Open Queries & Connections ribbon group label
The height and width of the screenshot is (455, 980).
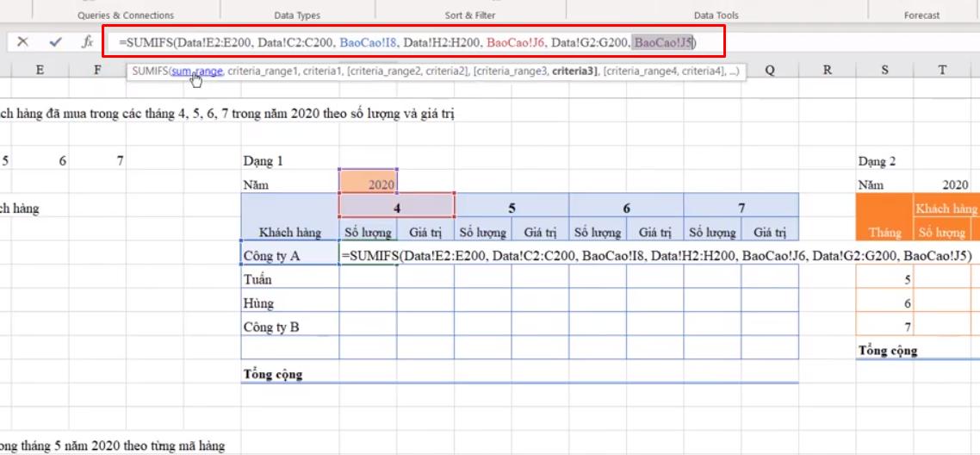tap(126, 15)
